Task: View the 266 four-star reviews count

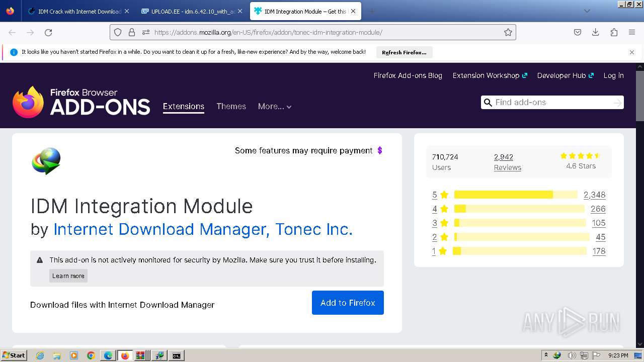Action: (x=598, y=209)
